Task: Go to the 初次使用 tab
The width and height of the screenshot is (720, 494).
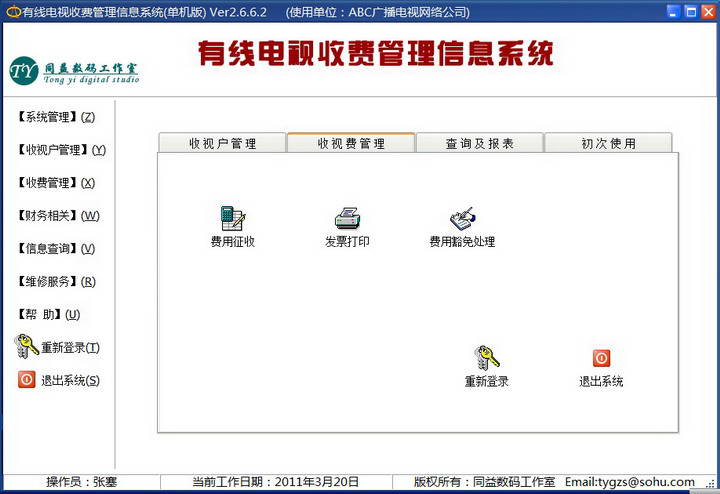Action: (x=608, y=143)
